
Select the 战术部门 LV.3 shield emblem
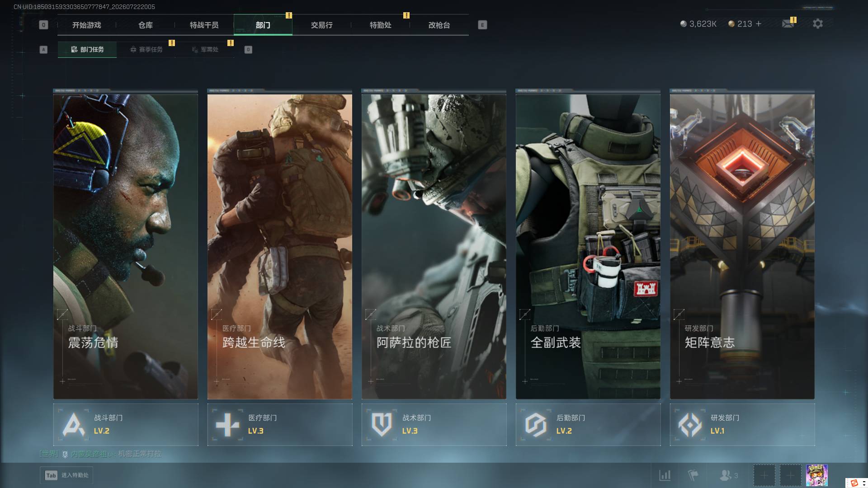[382, 425]
